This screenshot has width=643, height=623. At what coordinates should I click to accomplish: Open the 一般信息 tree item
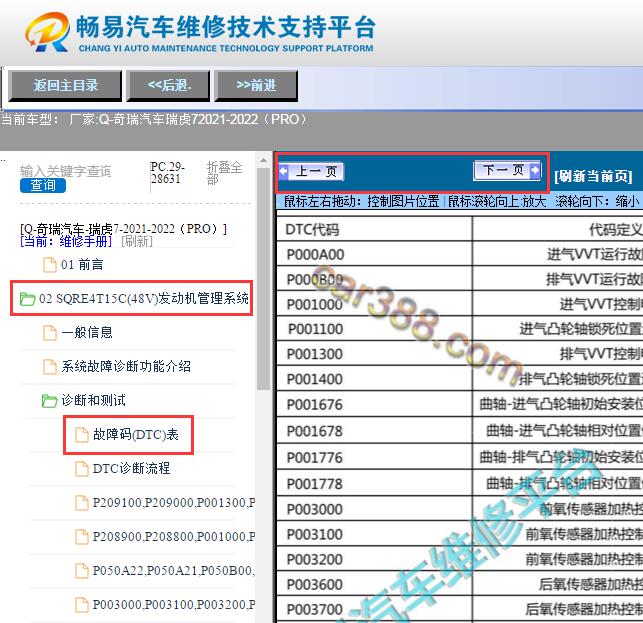pyautogui.click(x=87, y=332)
